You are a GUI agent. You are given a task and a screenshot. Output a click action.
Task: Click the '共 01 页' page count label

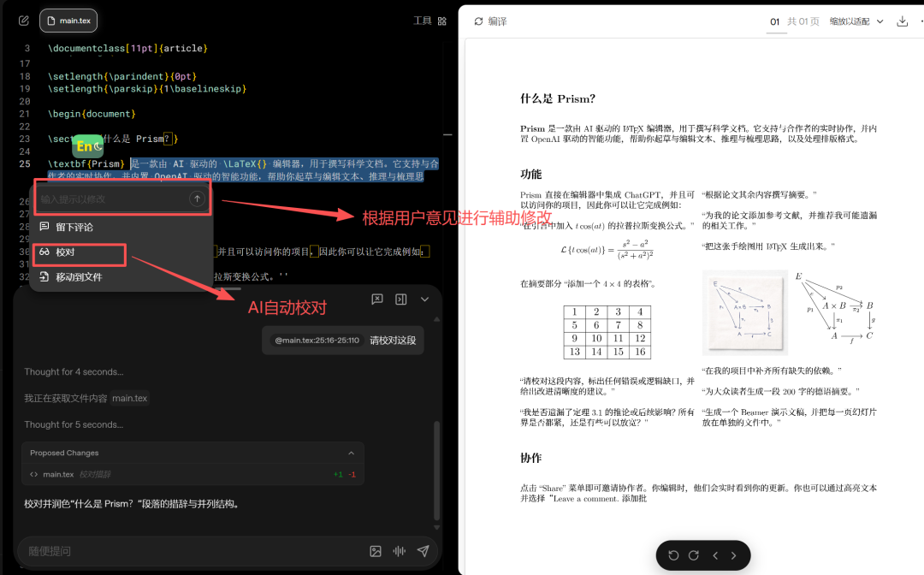(x=803, y=21)
